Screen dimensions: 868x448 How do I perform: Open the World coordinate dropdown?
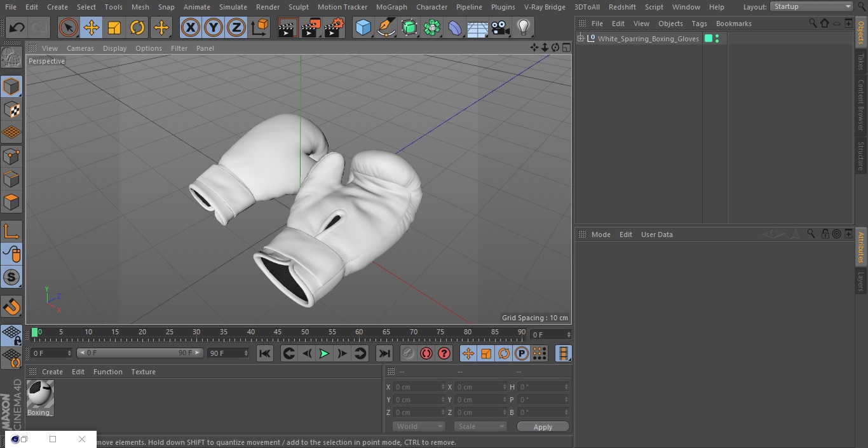[419, 426]
